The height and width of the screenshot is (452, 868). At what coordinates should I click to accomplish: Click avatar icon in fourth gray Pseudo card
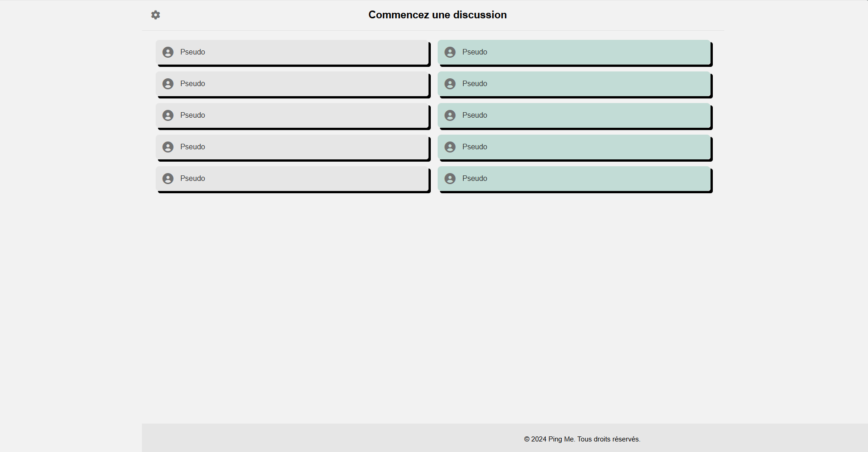[168, 147]
